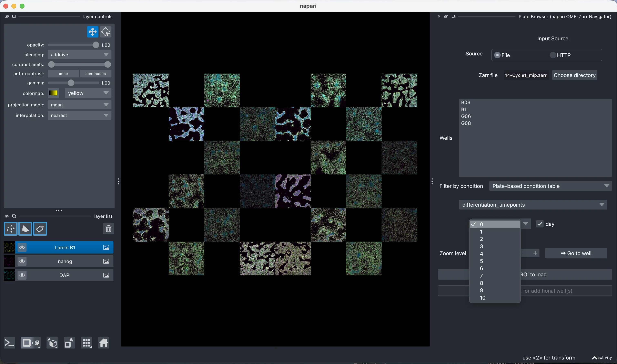Viewport: 617px width, 364px height.
Task: Add a new shapes layer
Action: [25, 229]
